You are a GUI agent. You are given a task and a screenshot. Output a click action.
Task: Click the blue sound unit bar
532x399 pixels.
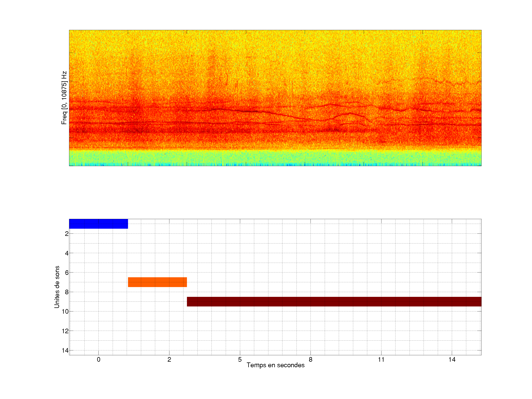tap(98, 224)
